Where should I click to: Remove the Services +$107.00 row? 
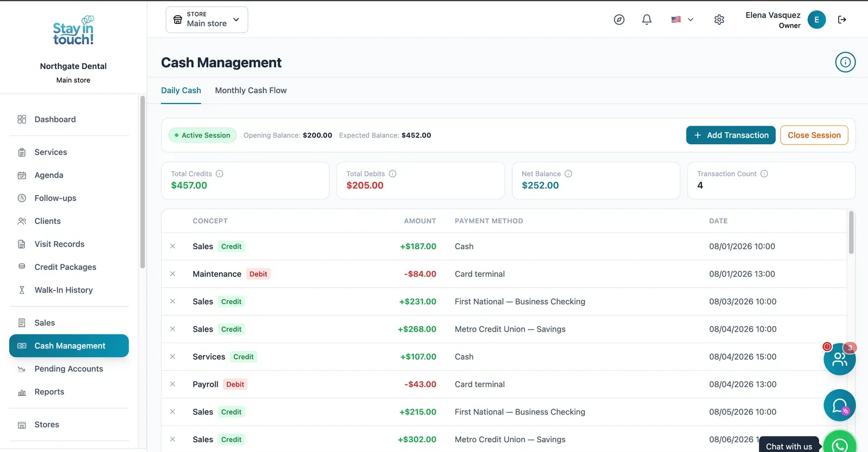[x=173, y=357]
